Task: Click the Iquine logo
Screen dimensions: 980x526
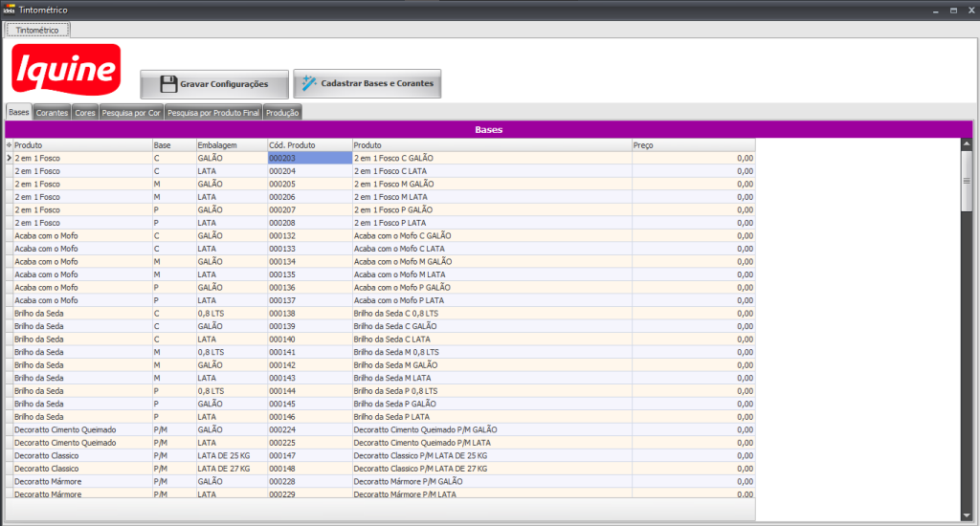Action: 65,71
